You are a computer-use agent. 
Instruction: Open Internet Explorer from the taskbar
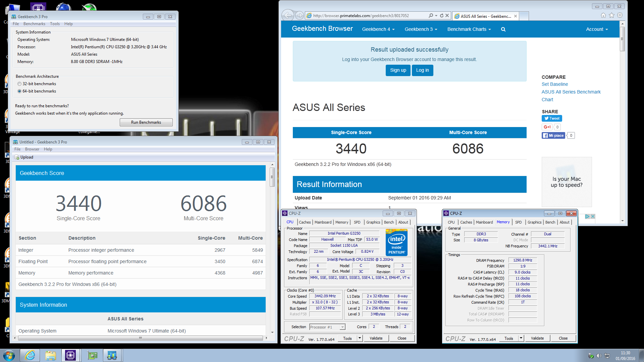(x=30, y=355)
